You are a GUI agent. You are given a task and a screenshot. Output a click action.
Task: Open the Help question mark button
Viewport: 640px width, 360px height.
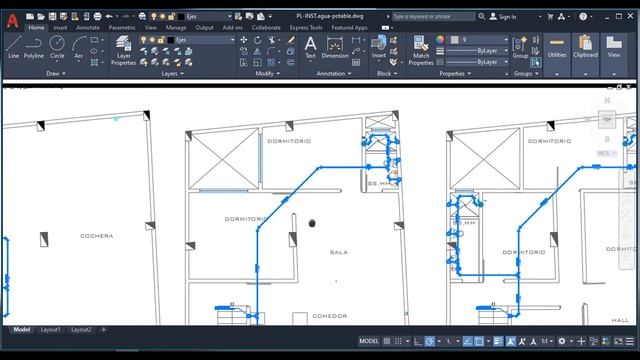583,17
